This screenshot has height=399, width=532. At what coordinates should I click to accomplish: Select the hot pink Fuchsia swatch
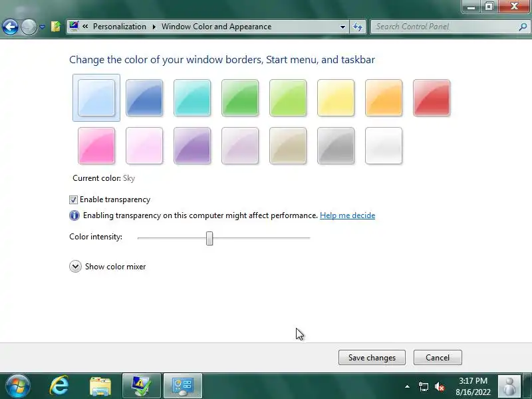(96, 146)
